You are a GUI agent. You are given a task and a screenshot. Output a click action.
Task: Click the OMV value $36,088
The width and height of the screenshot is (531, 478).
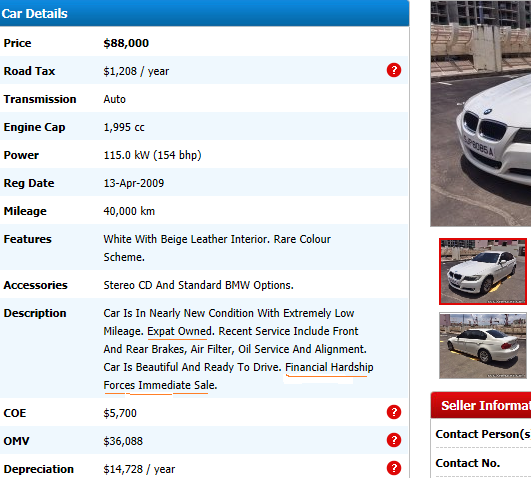123,441
